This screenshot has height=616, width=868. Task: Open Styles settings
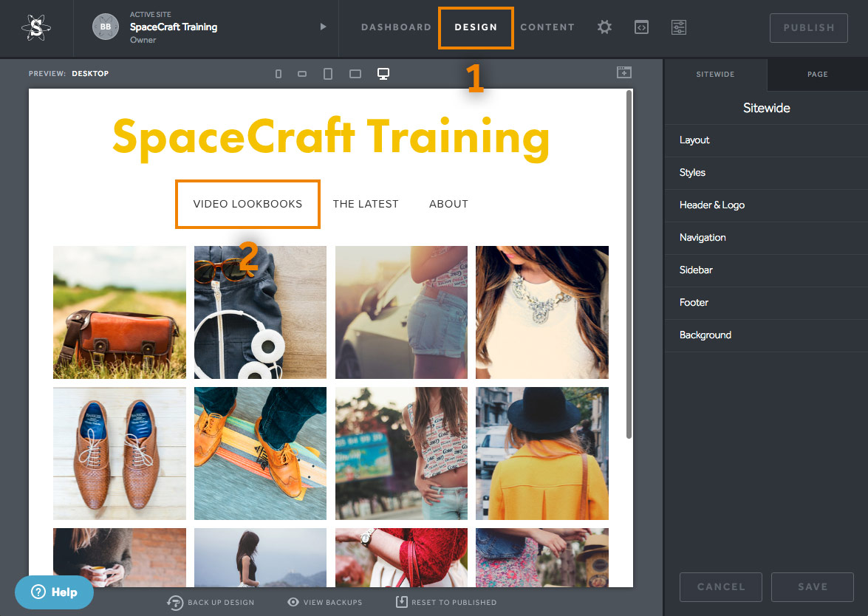(x=766, y=173)
